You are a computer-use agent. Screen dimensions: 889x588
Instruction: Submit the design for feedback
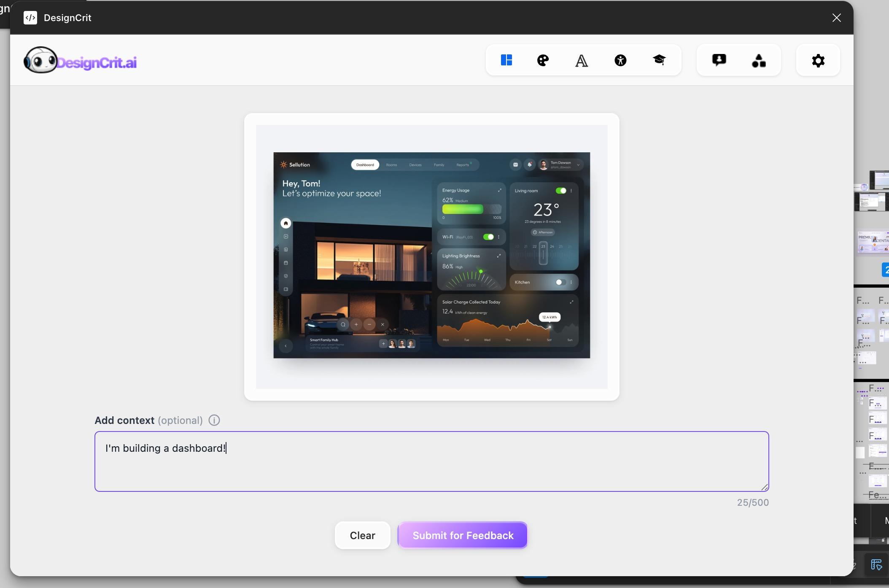tap(462, 535)
